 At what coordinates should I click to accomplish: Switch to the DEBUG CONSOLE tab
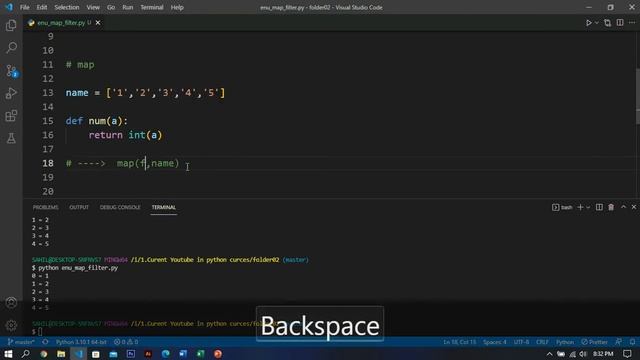120,207
